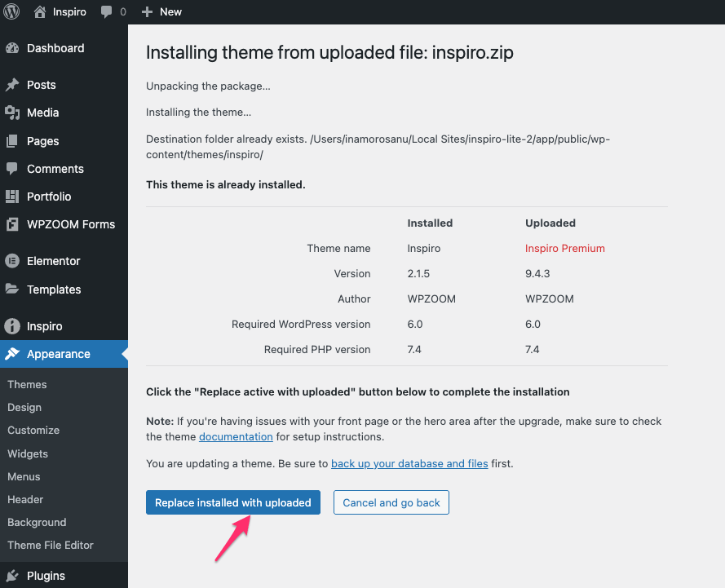Follow the documentation link
The height and width of the screenshot is (588, 725).
click(236, 436)
